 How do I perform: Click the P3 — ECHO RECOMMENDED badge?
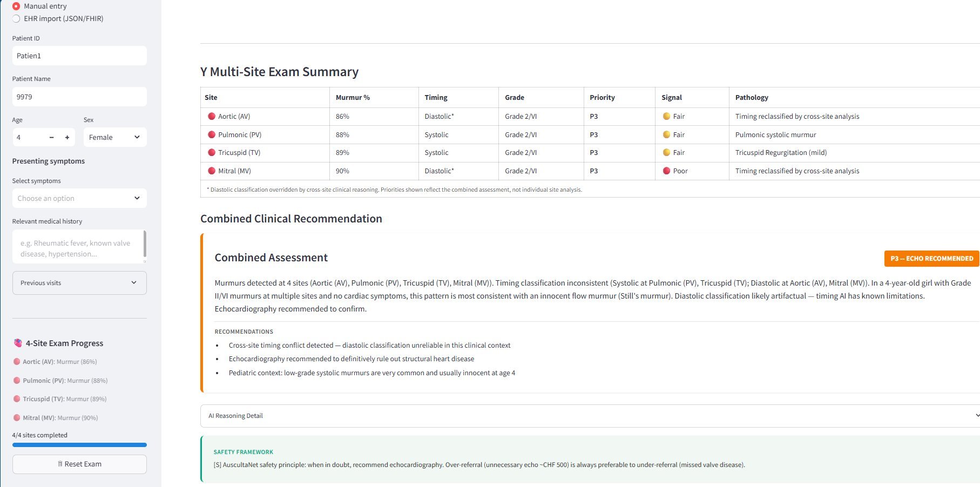tap(931, 258)
